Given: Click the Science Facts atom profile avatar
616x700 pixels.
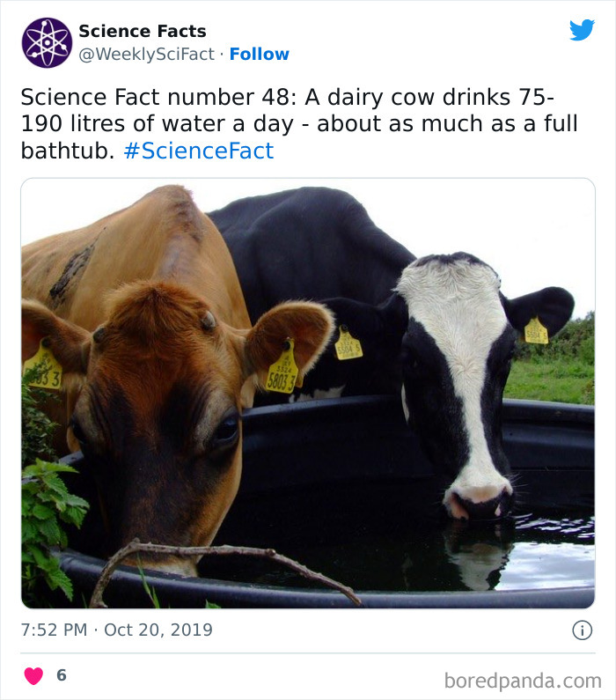Looking at the screenshot, I should [x=47, y=42].
